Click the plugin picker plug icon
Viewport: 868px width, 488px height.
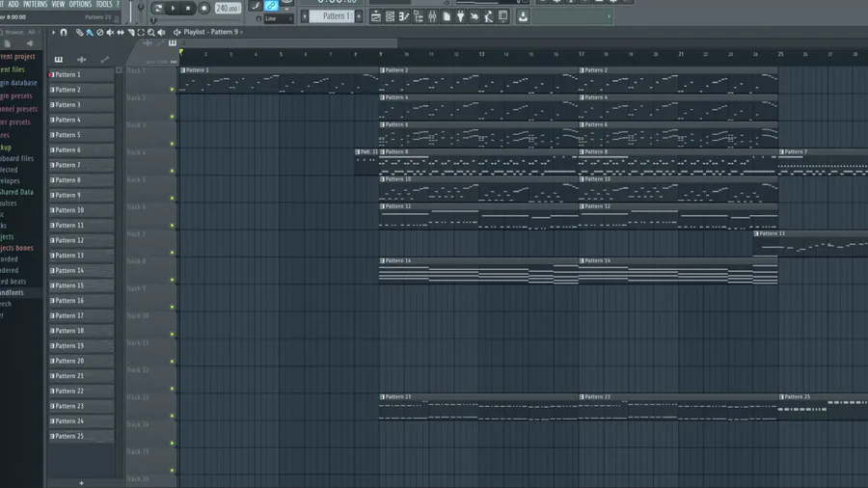(460, 16)
